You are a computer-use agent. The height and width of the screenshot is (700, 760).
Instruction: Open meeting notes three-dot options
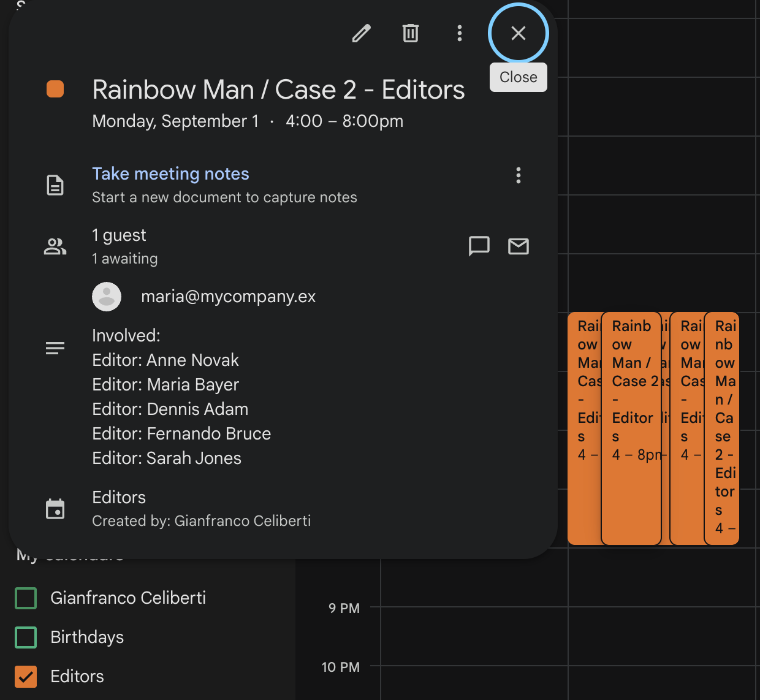(x=519, y=176)
